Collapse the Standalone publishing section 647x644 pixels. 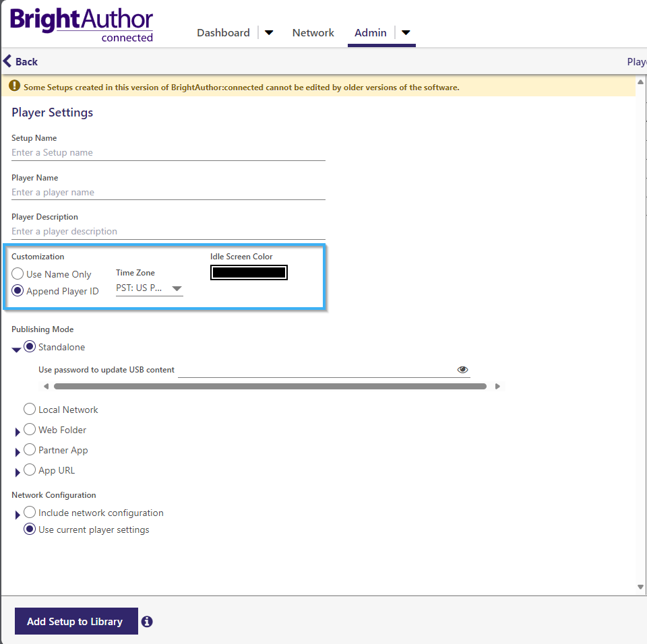point(16,347)
